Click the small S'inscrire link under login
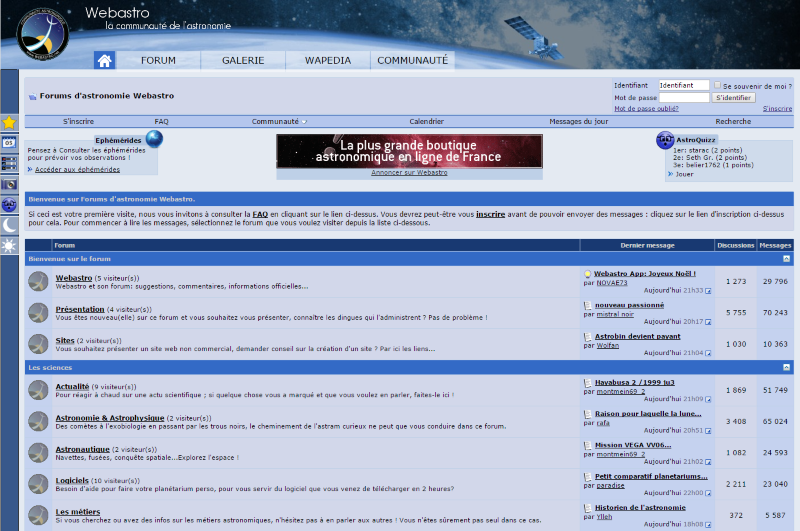 coord(777,109)
